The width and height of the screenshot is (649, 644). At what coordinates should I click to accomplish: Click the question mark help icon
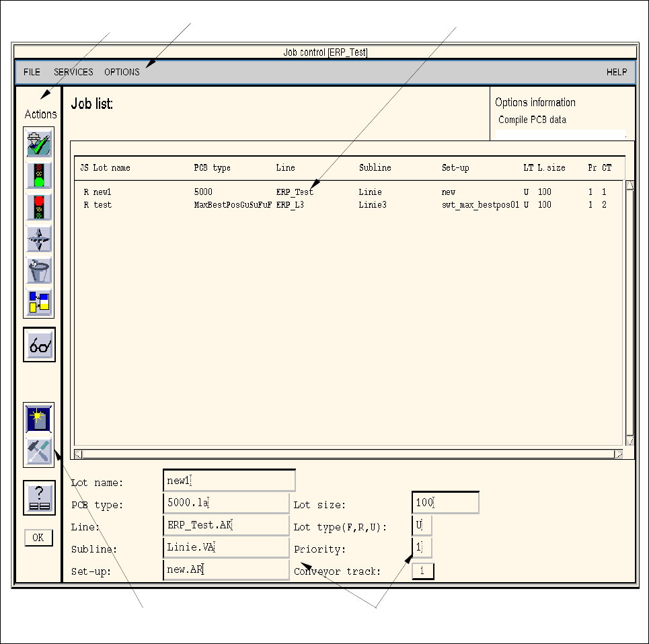pos(39,497)
